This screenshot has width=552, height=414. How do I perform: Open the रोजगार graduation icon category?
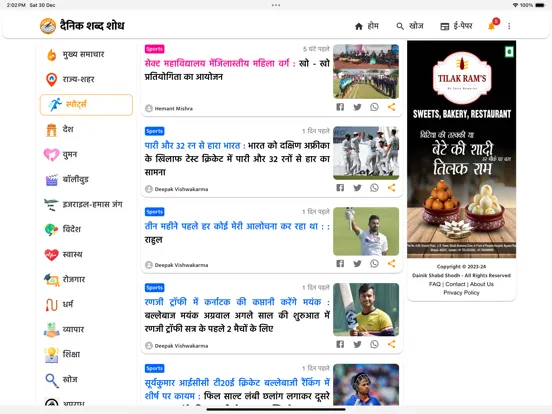[x=51, y=280]
